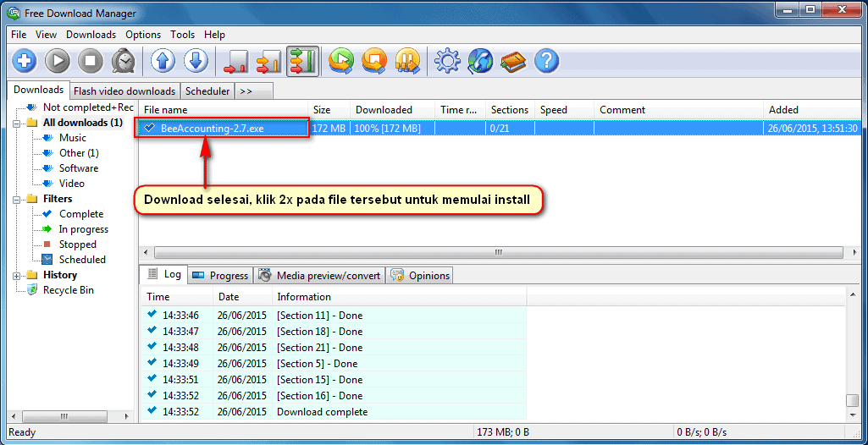
Task: Select the Complete filter
Action: (81, 214)
